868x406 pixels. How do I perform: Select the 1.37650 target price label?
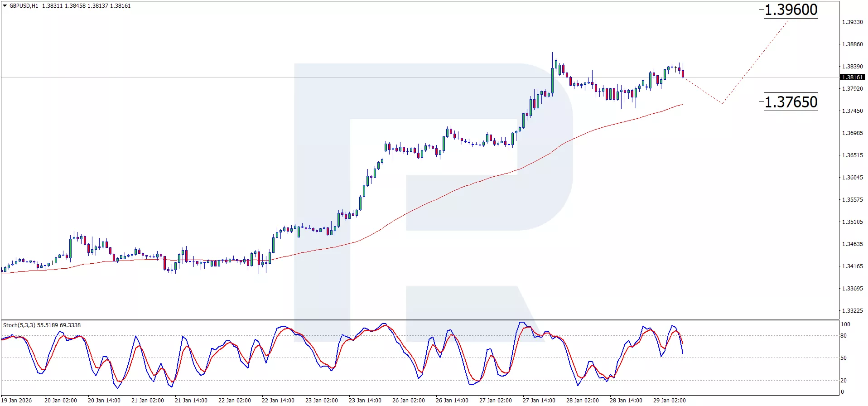[791, 102]
